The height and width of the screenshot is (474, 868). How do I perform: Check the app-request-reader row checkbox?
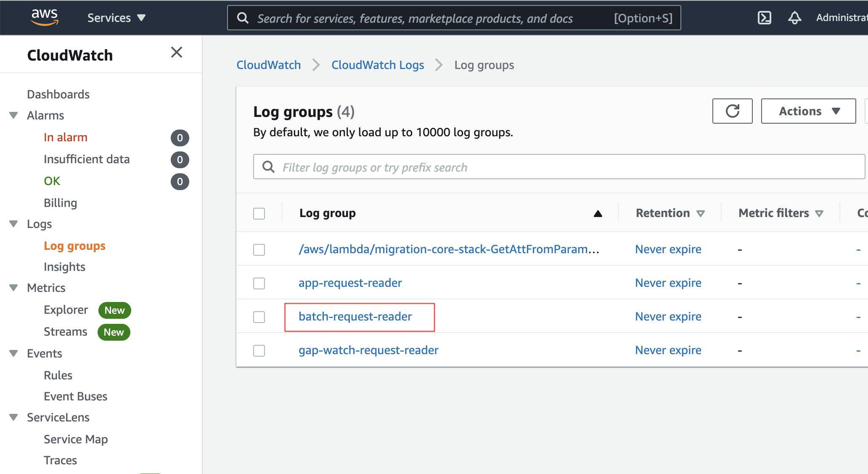(x=259, y=283)
